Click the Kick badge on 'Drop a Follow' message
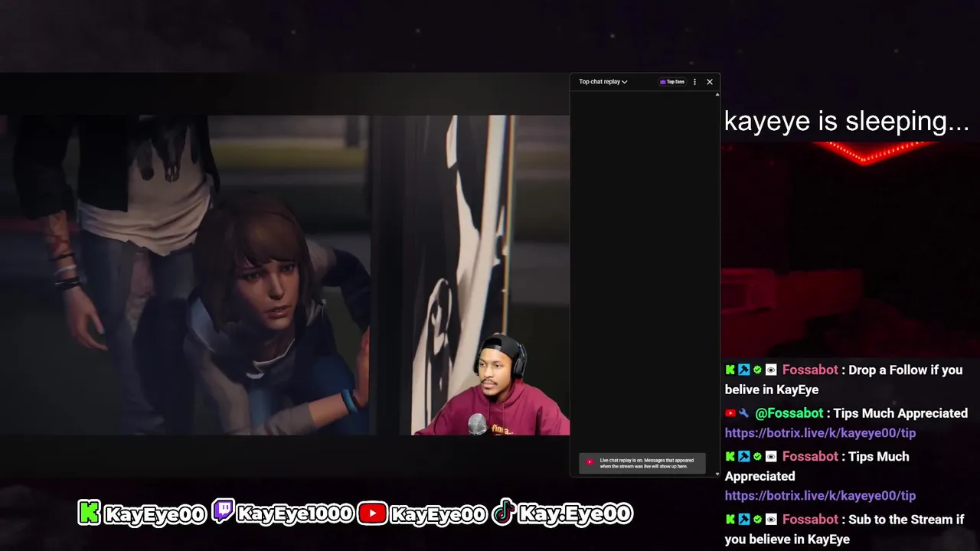Screen dimensions: 980x551 tap(730, 370)
